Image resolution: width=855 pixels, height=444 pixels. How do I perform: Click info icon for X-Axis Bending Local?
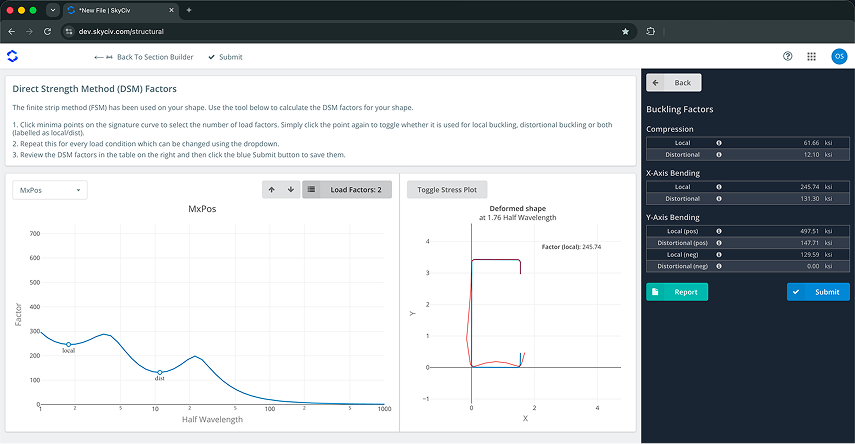[719, 187]
